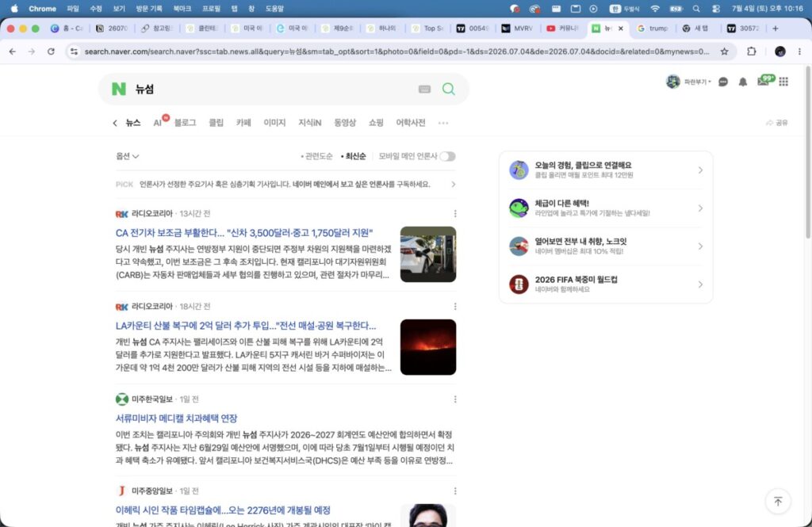The height and width of the screenshot is (527, 812).
Task: Expand the more tabs ellipsis
Action: coord(443,123)
